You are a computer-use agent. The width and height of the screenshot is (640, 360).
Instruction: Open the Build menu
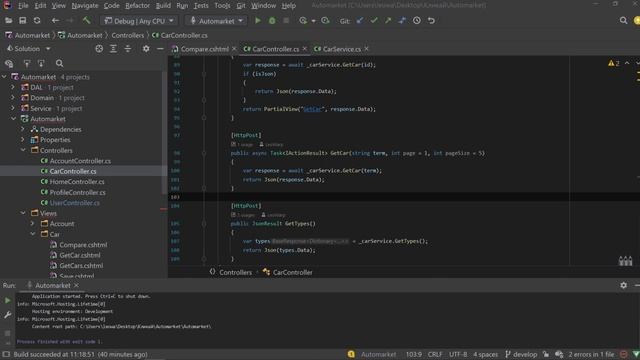coord(163,6)
